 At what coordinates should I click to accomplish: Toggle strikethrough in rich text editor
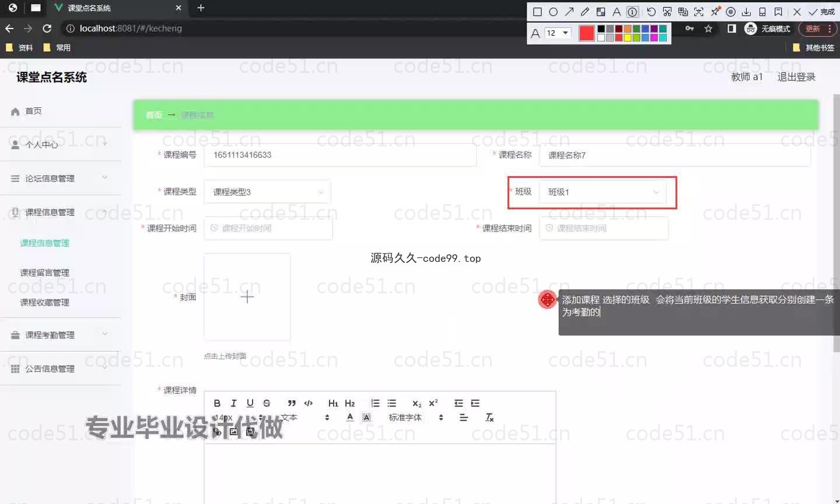[x=267, y=403]
